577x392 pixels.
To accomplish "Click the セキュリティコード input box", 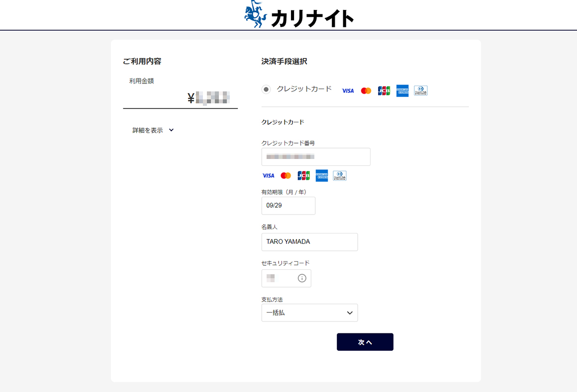I will tap(281, 278).
